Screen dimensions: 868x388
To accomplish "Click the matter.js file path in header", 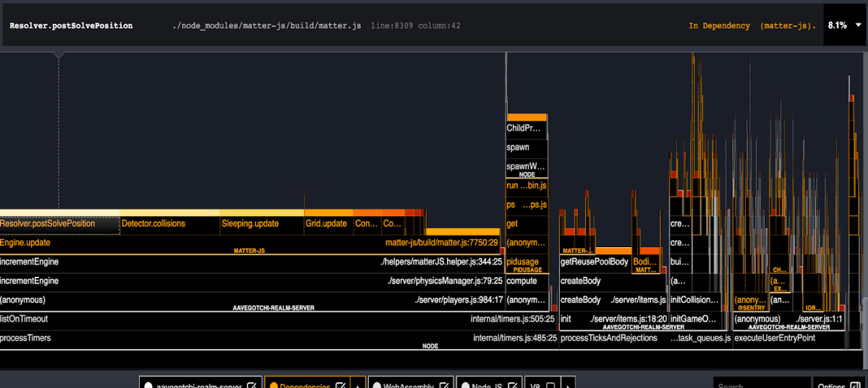I will click(x=267, y=25).
